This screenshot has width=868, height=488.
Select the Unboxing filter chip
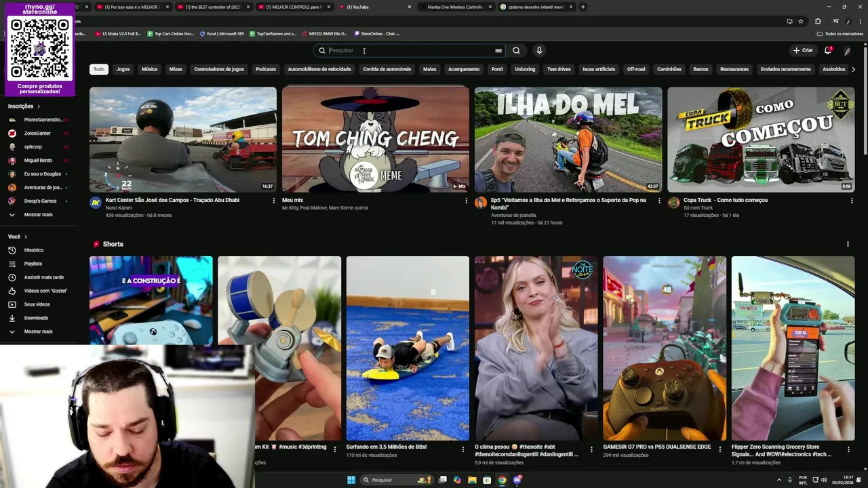[525, 69]
